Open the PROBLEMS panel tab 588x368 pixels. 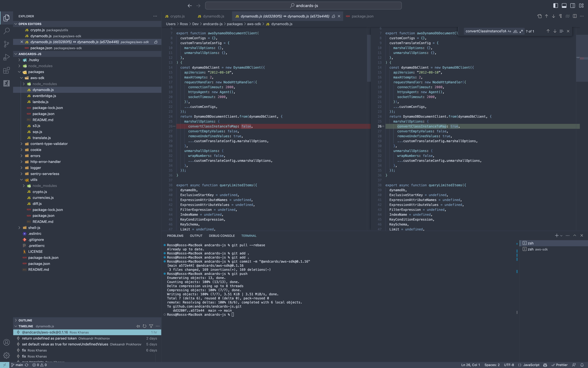pyautogui.click(x=175, y=236)
